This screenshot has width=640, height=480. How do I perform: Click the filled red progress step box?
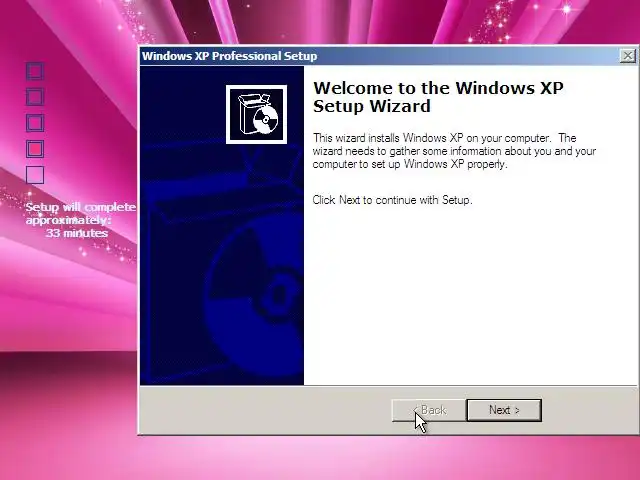[35, 149]
